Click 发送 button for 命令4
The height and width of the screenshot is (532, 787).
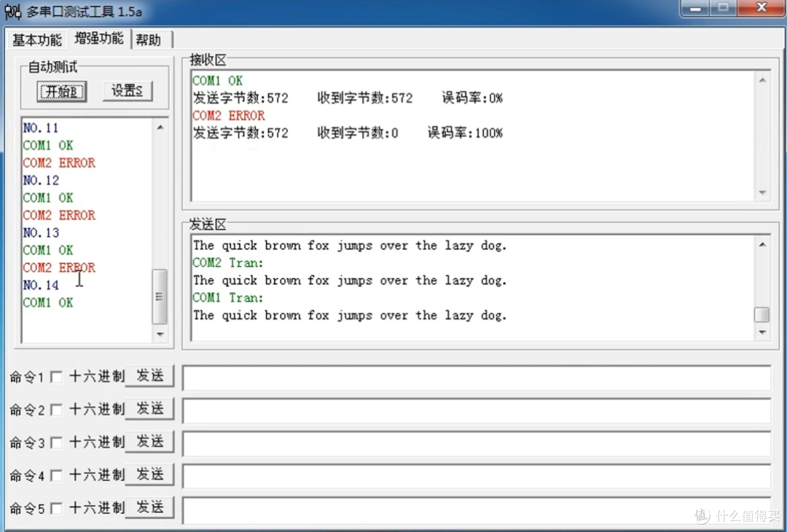149,474
